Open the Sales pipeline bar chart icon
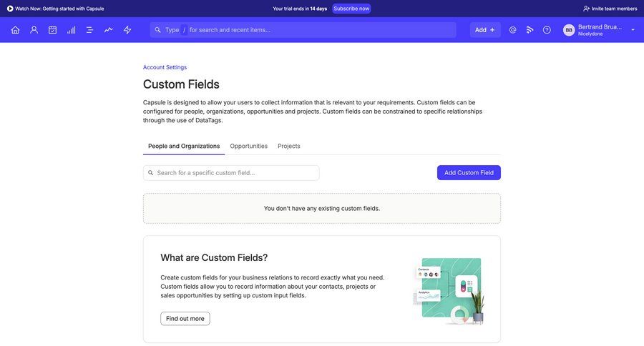This screenshot has width=644, height=346. pos(71,30)
